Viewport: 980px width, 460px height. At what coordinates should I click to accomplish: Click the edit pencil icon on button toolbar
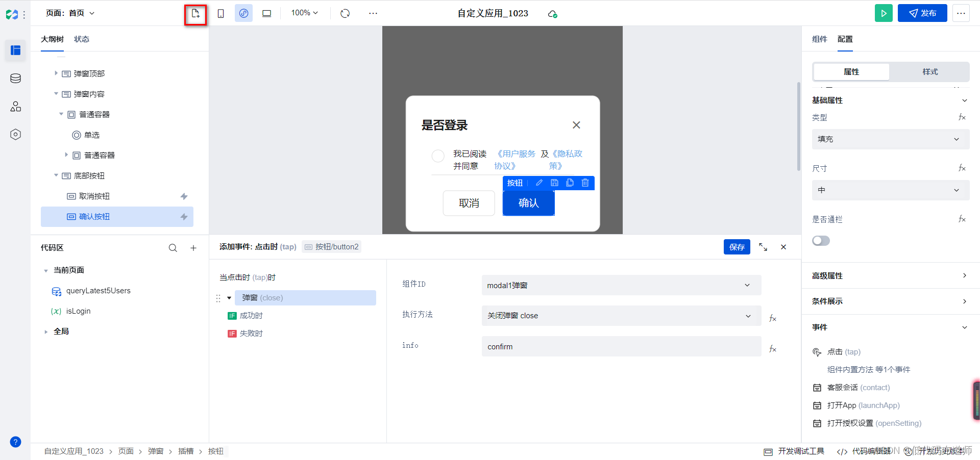pyautogui.click(x=539, y=183)
